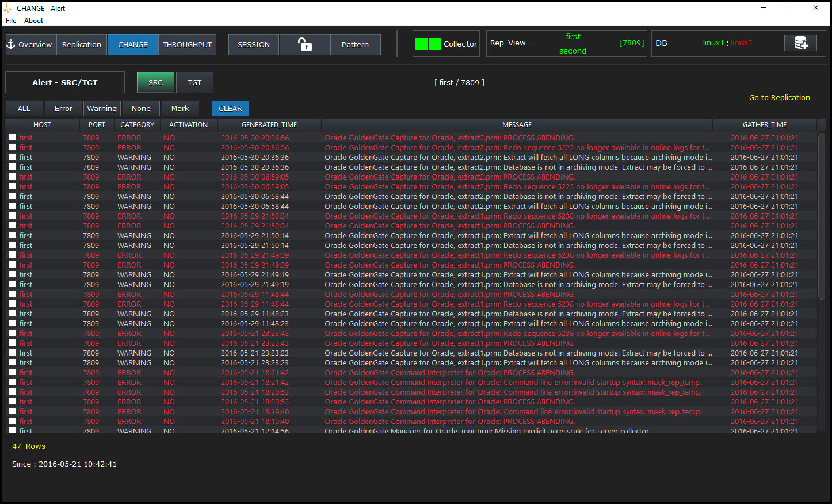Click 'Since : 2016-05-21 10:42:41' text

(x=64, y=464)
